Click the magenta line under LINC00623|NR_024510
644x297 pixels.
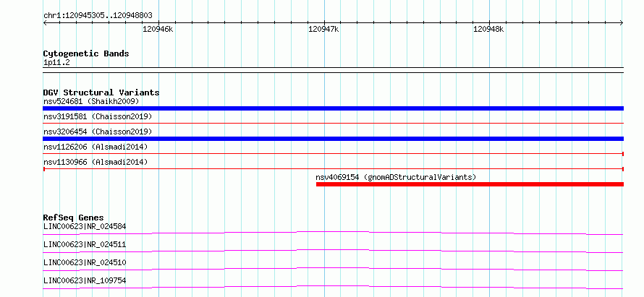[x=333, y=269]
